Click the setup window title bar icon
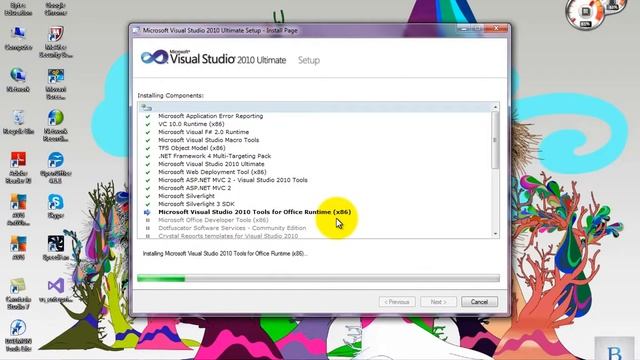Image resolution: width=640 pixels, height=360 pixels. [136, 30]
